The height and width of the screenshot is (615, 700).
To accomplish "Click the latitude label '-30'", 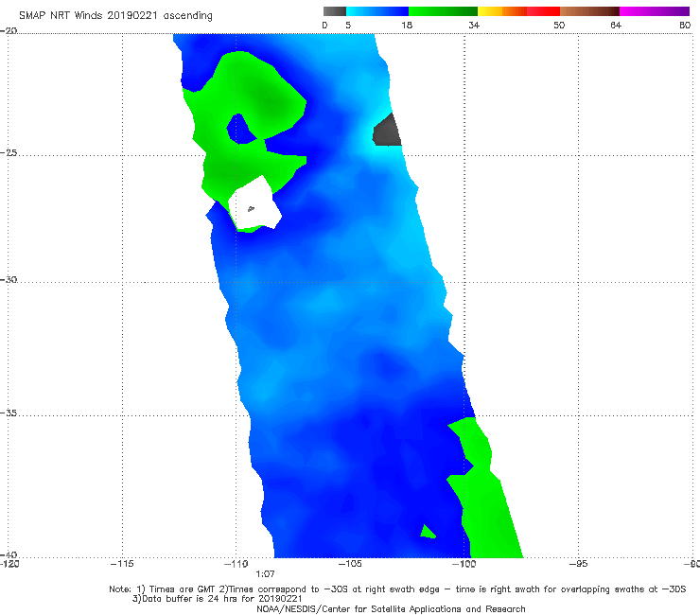I will click(x=9, y=279).
